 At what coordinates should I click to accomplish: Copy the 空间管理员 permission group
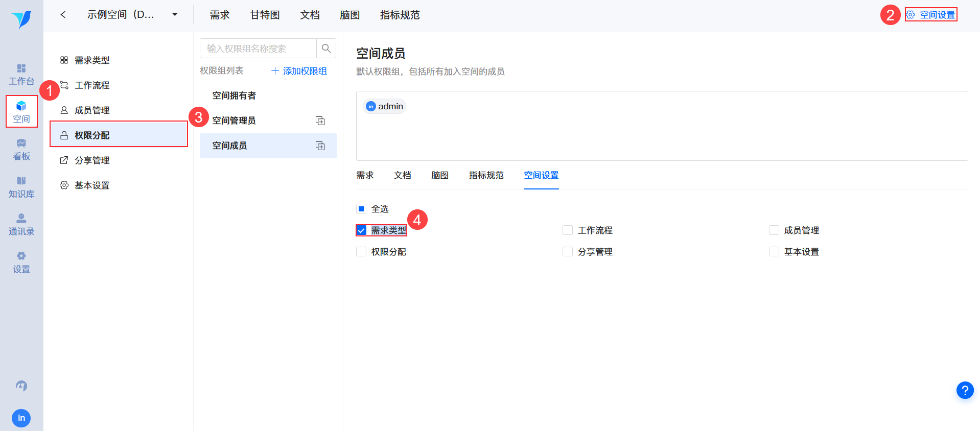point(320,121)
